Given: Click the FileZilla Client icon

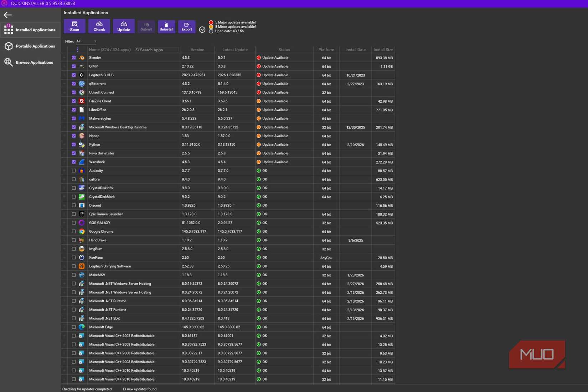Looking at the screenshot, I should coord(82,101).
